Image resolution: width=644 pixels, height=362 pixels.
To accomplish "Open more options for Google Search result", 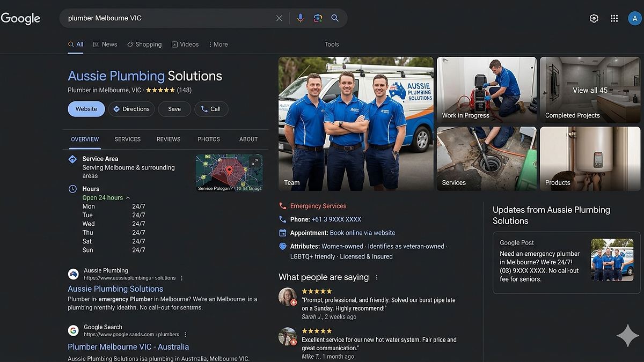I will click(186, 335).
